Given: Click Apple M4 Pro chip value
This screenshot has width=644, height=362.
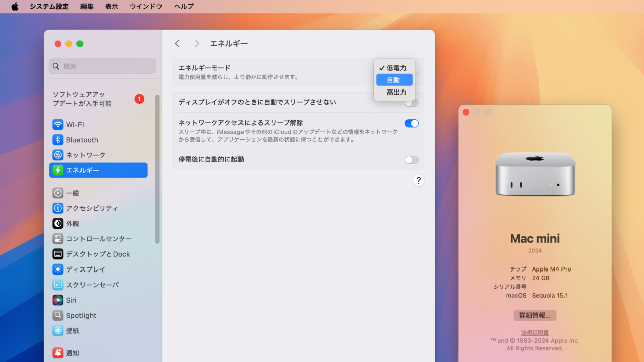Looking at the screenshot, I should pyautogui.click(x=551, y=269).
